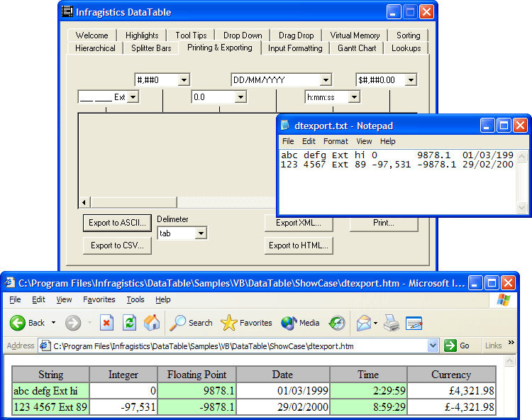Open the Format menu in Notepad

click(336, 141)
